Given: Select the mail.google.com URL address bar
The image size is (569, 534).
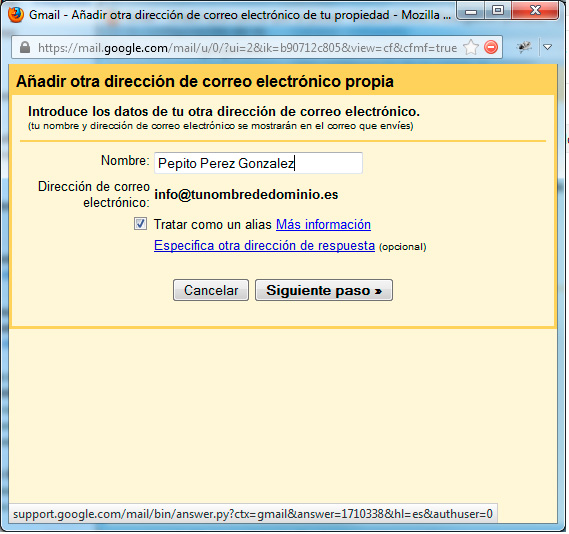Looking at the screenshot, I should pos(247,48).
